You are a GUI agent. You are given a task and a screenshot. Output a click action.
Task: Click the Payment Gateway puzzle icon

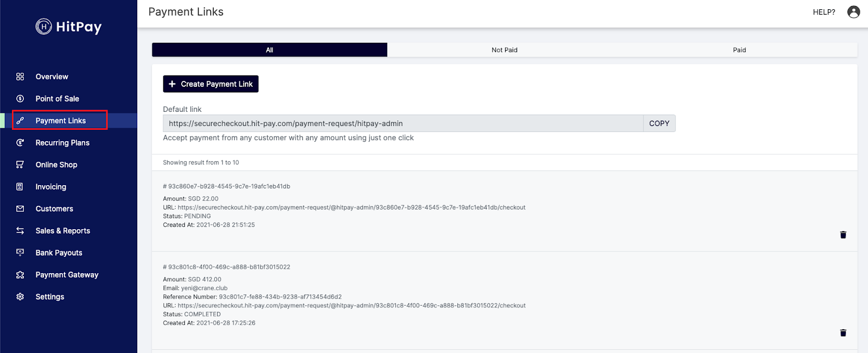pos(20,275)
